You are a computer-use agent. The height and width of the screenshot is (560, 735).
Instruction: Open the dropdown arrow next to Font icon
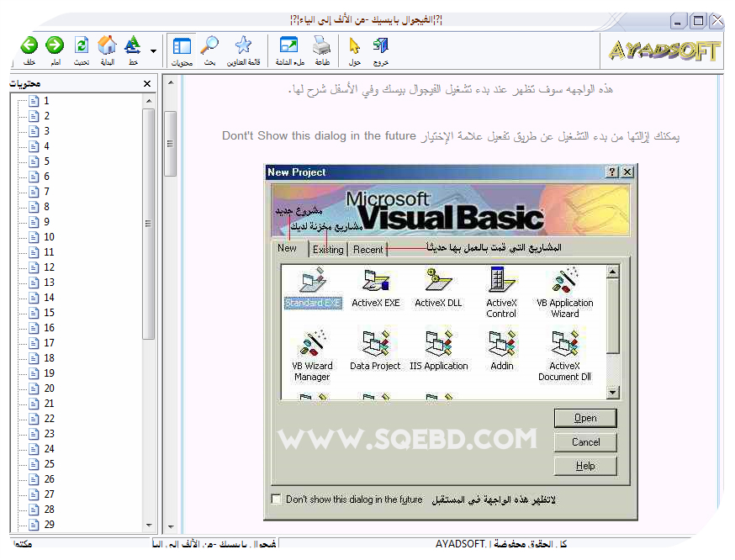[x=153, y=51]
